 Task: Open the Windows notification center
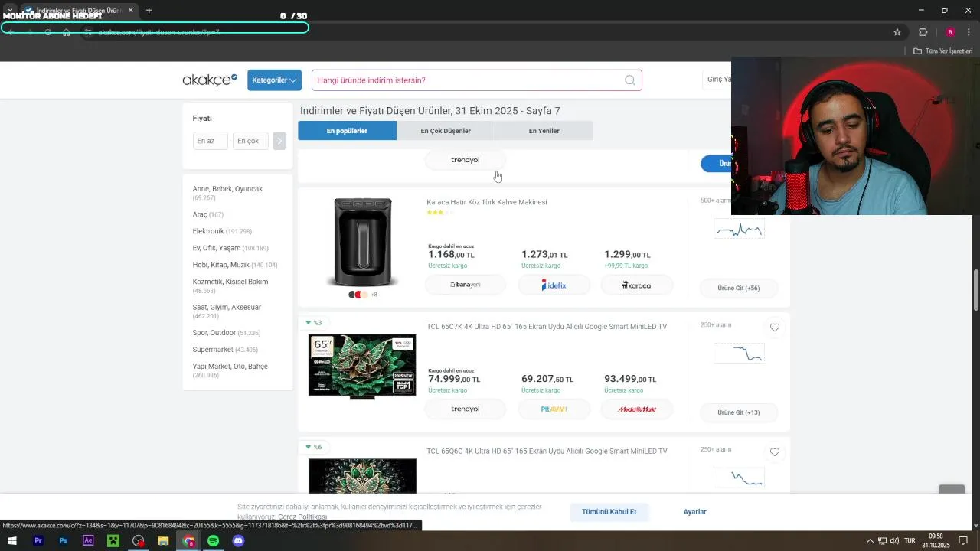click(x=963, y=541)
